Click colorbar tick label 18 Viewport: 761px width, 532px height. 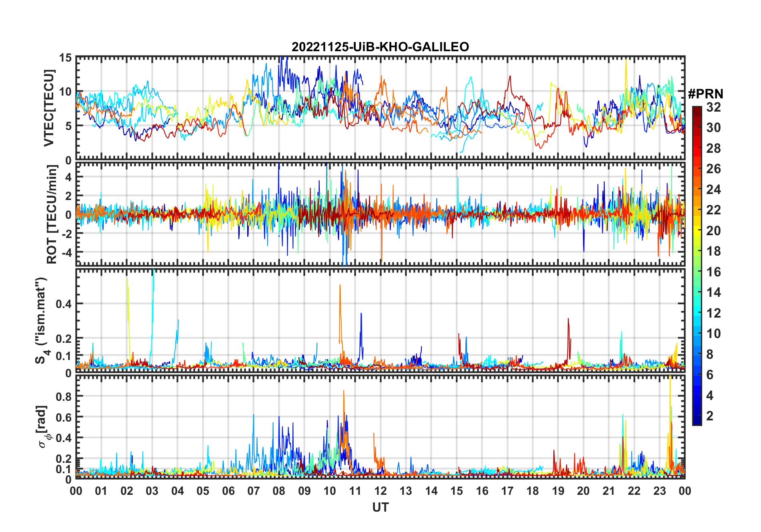(x=713, y=251)
